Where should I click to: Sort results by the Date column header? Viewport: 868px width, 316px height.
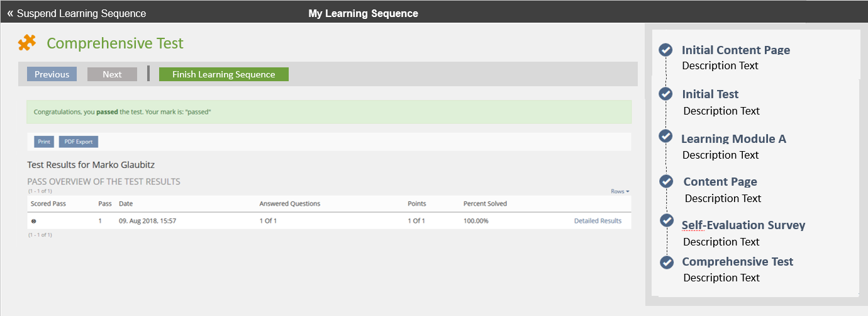click(126, 204)
